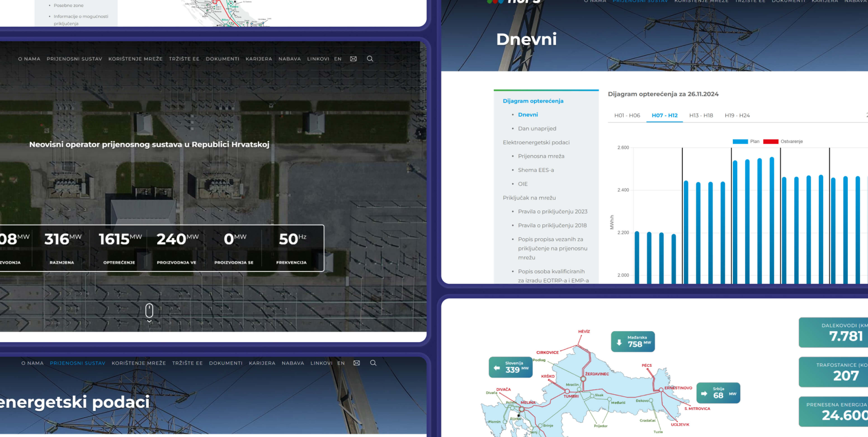Image resolution: width=868 pixels, height=437 pixels.
Task: Click the ŽERJAVINEC substation label on the map
Action: (x=597, y=374)
